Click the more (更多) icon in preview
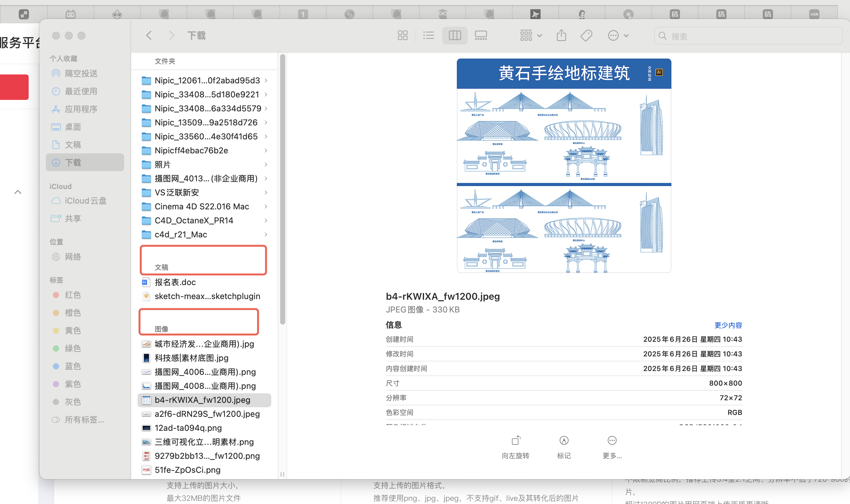 tap(612, 440)
